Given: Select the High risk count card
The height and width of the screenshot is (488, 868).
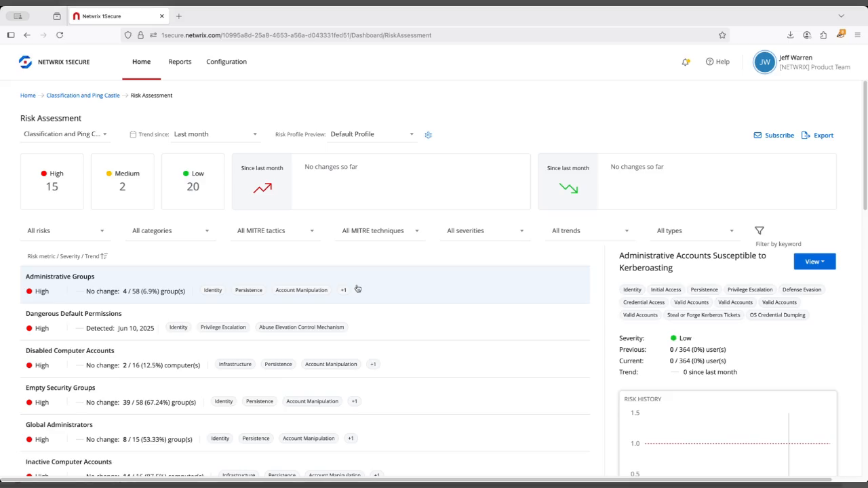Looking at the screenshot, I should point(52,181).
